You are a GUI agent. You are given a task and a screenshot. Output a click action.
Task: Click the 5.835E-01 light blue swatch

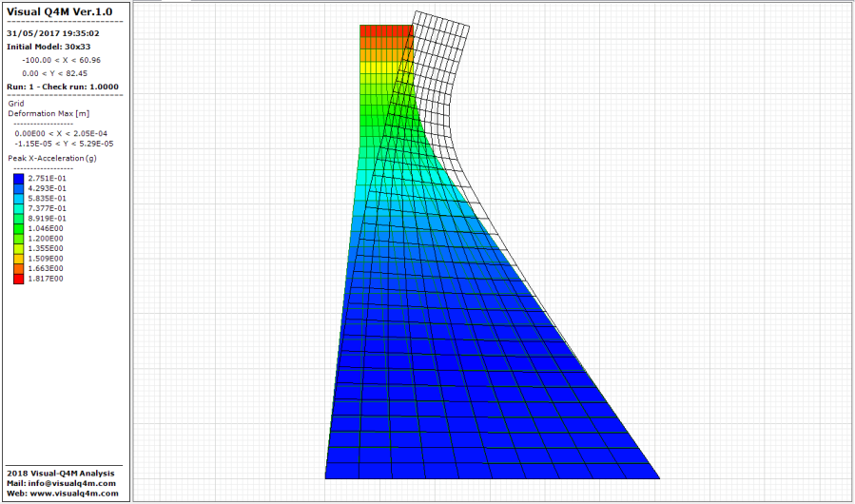coord(19,199)
